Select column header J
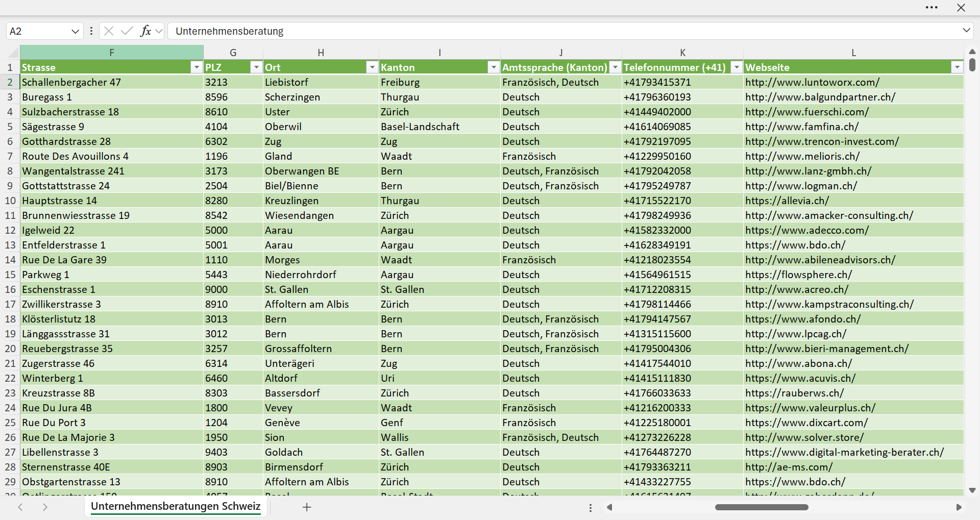Image resolution: width=980 pixels, height=520 pixels. [561, 53]
